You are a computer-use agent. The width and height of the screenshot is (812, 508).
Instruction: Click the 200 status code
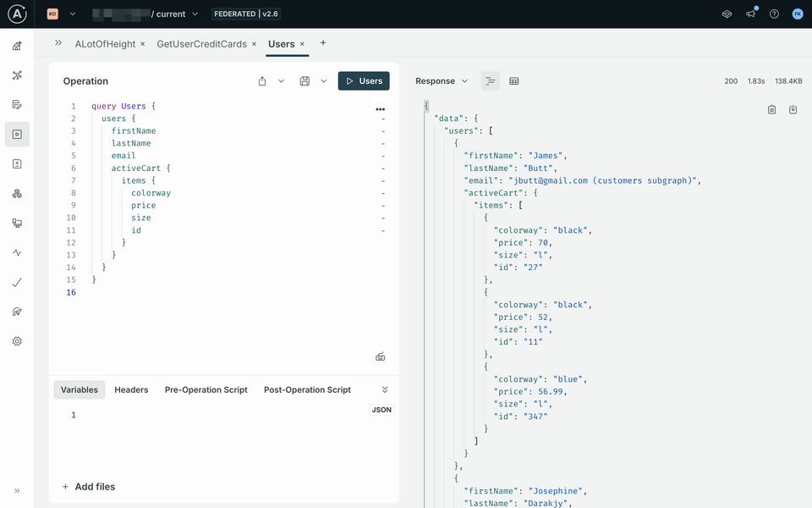[x=731, y=81]
